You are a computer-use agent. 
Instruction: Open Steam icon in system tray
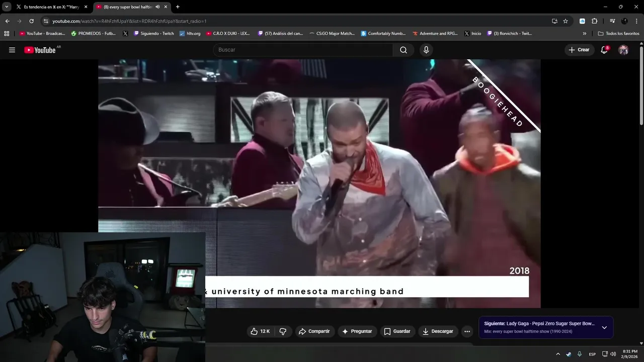569,354
